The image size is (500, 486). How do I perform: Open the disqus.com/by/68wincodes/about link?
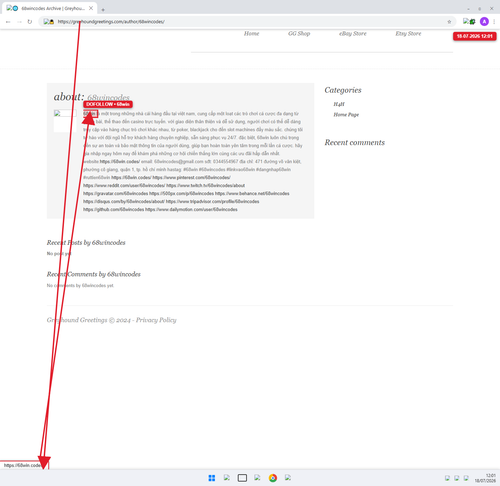tap(124, 202)
